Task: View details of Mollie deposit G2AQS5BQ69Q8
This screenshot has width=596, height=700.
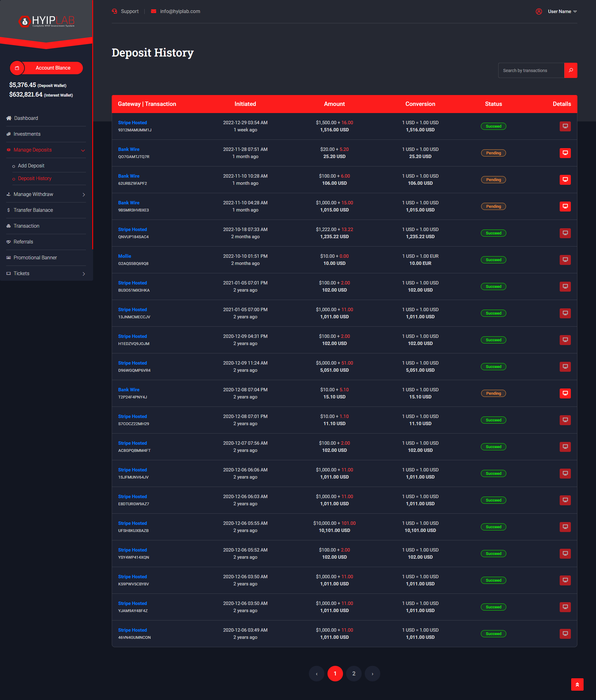Action: tap(565, 260)
